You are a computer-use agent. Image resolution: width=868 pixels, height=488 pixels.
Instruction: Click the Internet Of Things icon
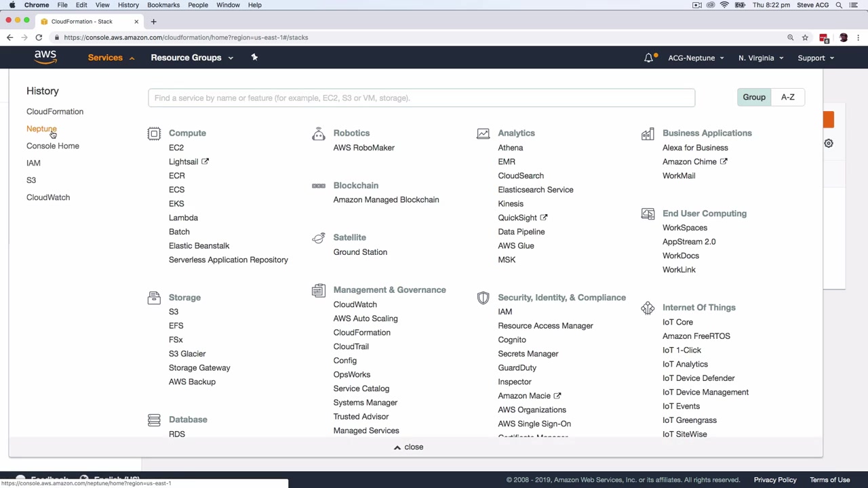(648, 308)
